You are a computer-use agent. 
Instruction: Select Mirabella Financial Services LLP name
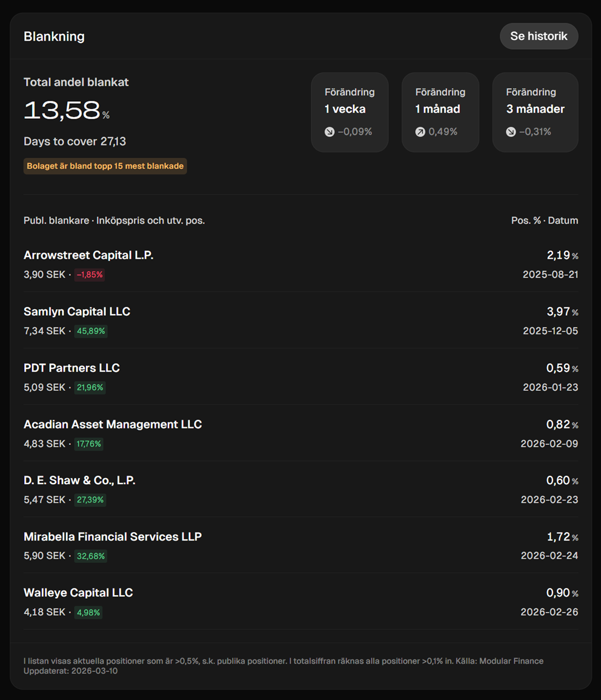click(113, 536)
